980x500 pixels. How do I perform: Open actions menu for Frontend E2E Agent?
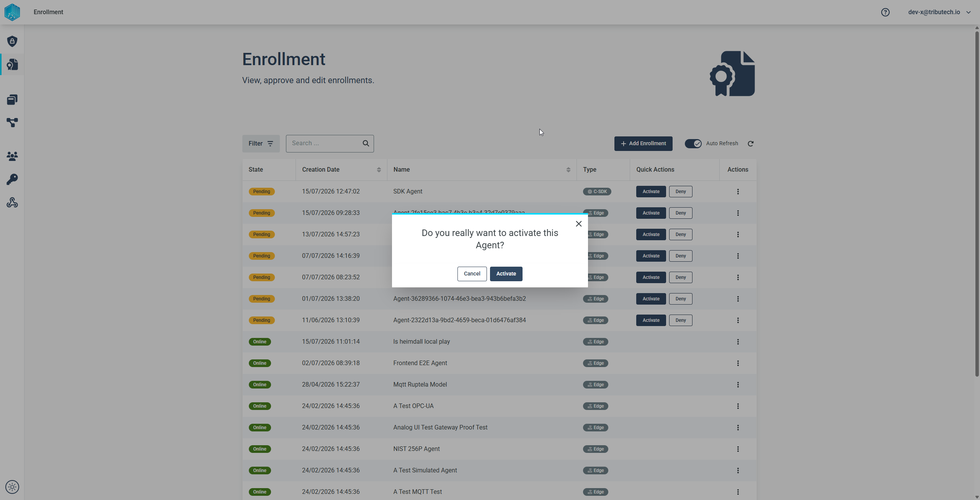point(738,363)
